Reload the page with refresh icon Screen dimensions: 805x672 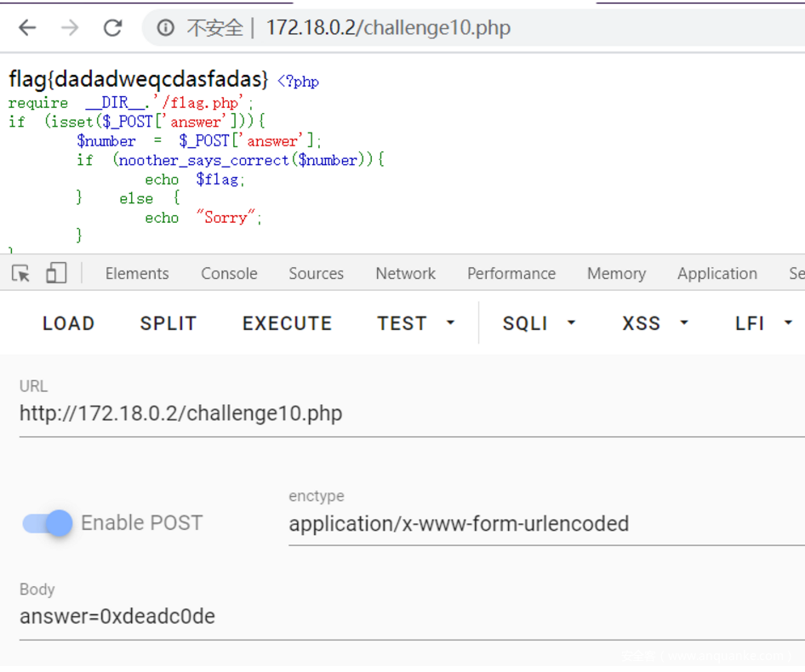112,28
